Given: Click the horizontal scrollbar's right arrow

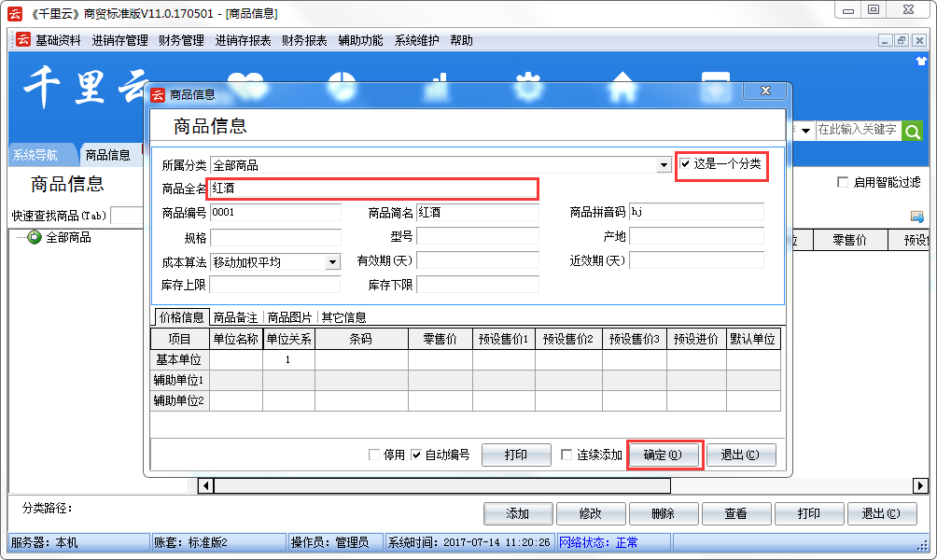Looking at the screenshot, I should point(920,485).
